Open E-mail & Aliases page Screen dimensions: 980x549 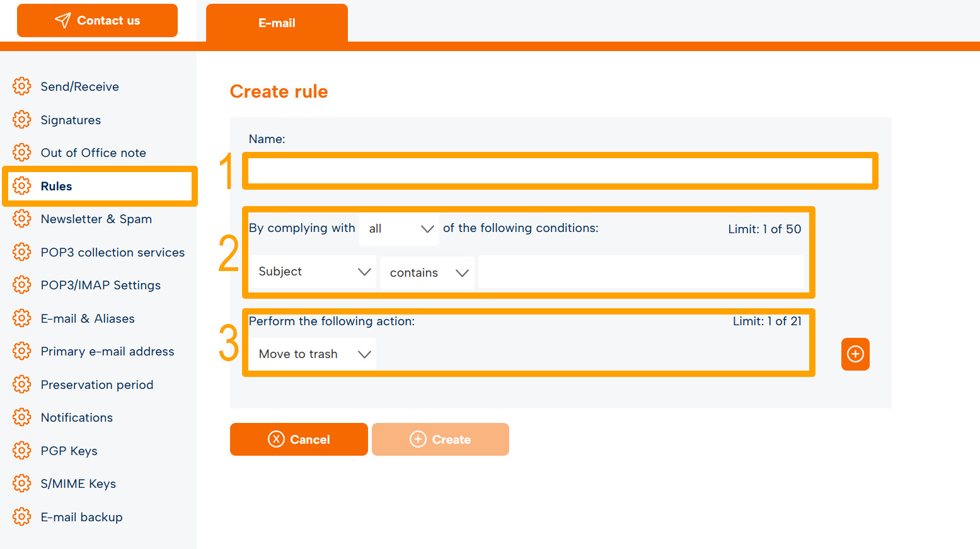pyautogui.click(x=88, y=318)
